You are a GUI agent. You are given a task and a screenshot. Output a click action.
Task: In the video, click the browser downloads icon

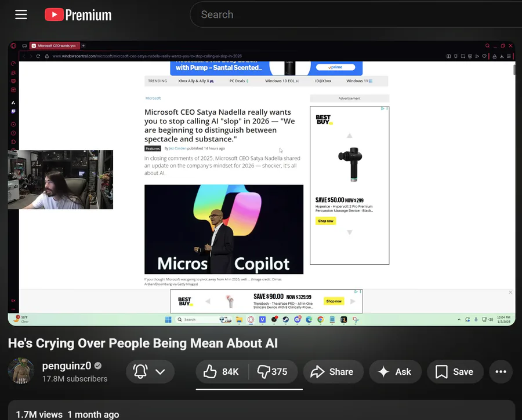pyautogui.click(x=502, y=56)
